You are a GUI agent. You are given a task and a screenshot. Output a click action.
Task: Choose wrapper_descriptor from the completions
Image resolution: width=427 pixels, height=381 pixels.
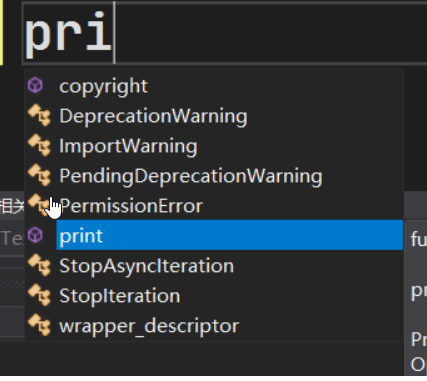(213, 326)
